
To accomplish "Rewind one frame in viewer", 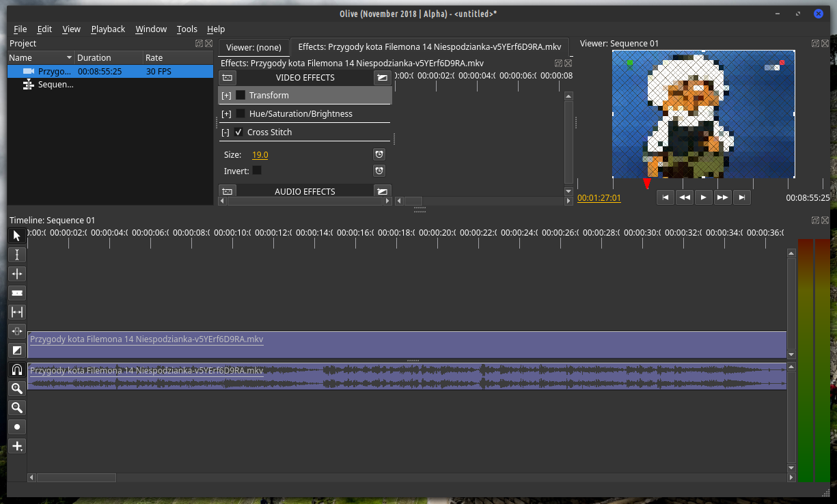I will 685,197.
